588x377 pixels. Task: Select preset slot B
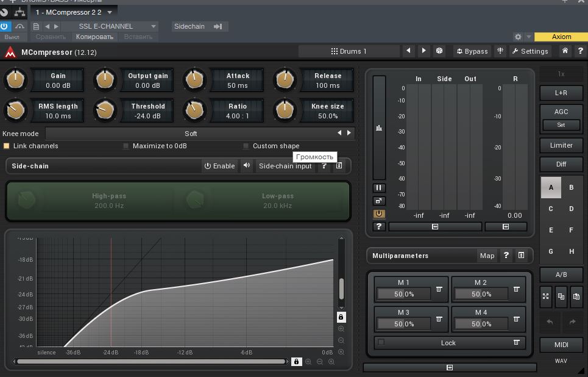coord(571,187)
